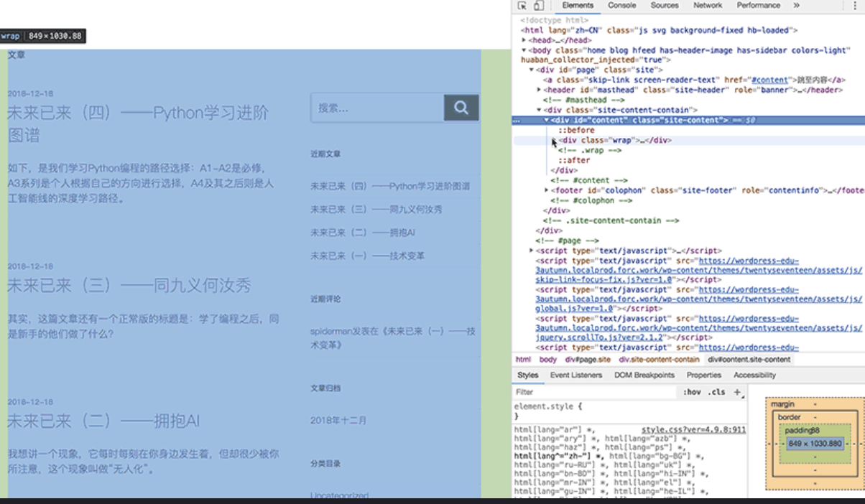Toggle the device toolbar icon
865x504 pixels.
[538, 5]
